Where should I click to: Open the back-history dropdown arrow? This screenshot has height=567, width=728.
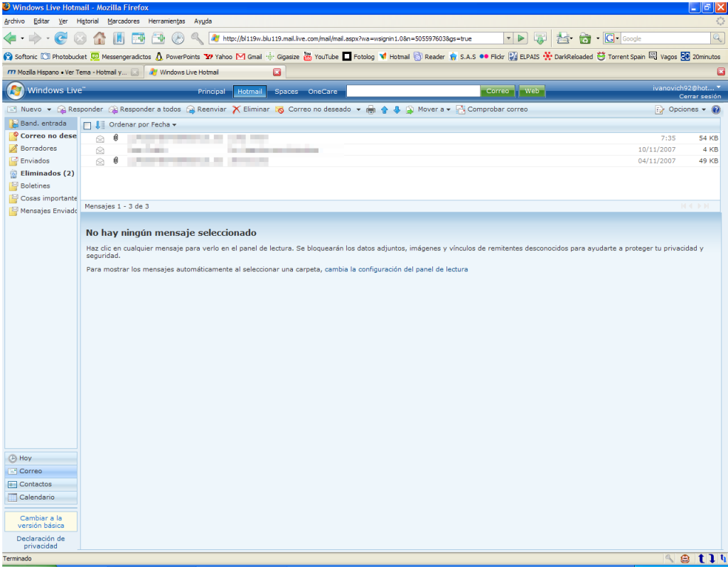tap(22, 38)
